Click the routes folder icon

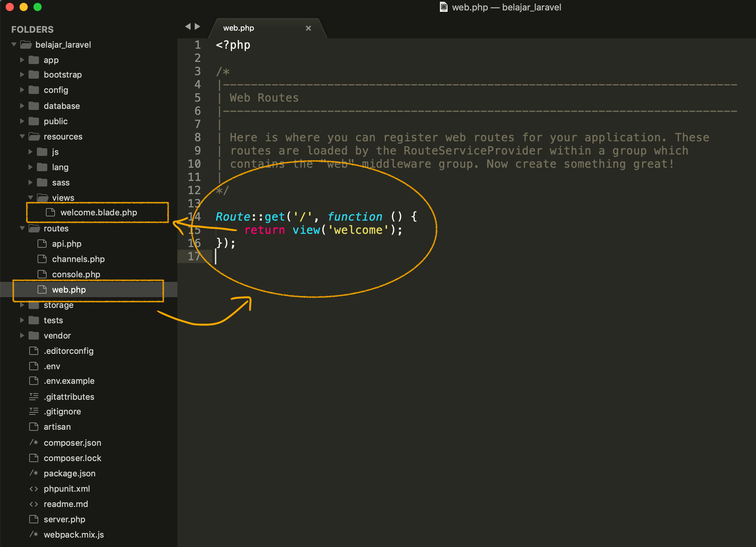click(34, 228)
